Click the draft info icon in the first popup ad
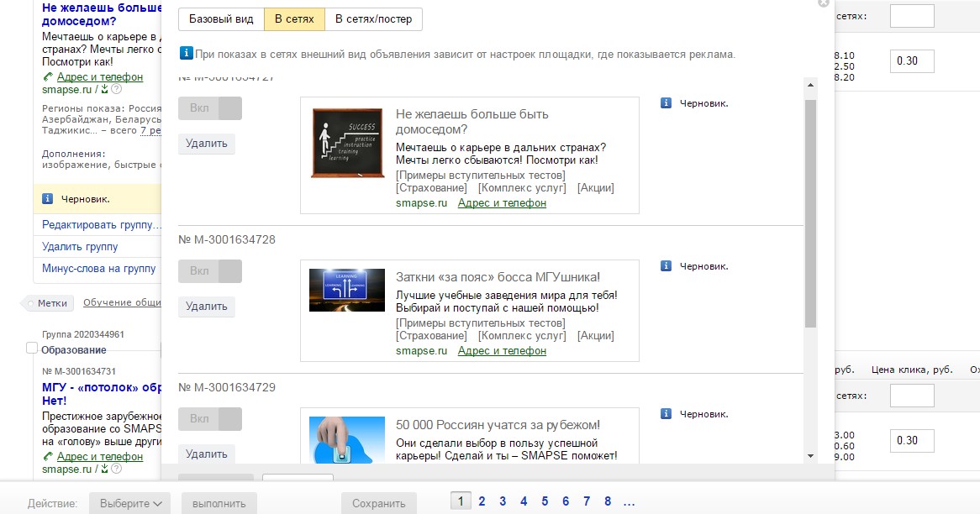This screenshot has width=980, height=514. click(x=667, y=103)
